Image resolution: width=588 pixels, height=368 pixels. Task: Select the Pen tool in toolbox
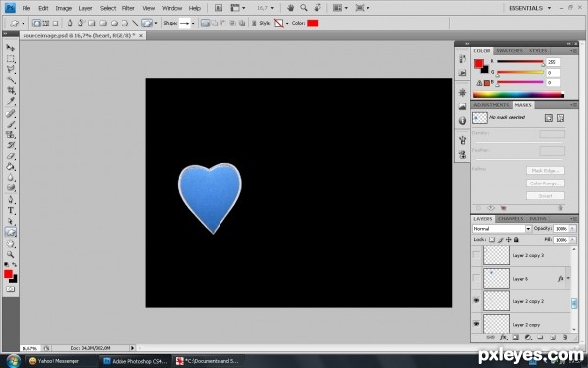(x=11, y=199)
